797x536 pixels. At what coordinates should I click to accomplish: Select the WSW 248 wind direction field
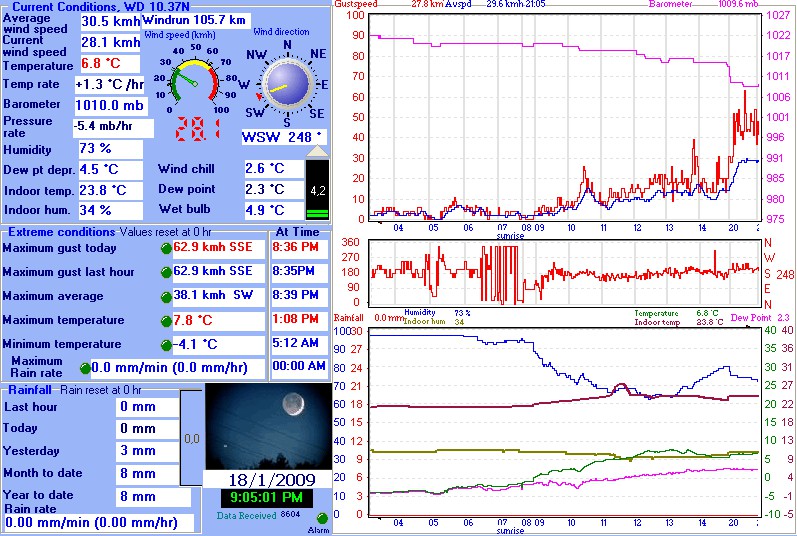click(x=284, y=136)
